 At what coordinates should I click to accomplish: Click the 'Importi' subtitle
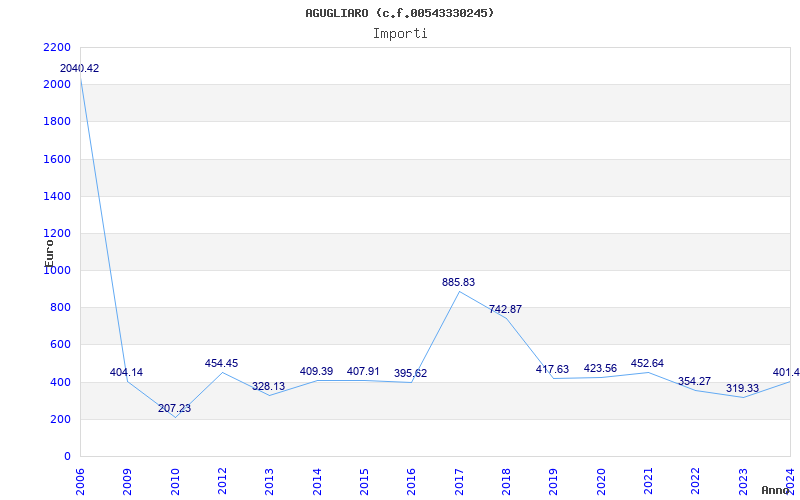[x=400, y=34]
